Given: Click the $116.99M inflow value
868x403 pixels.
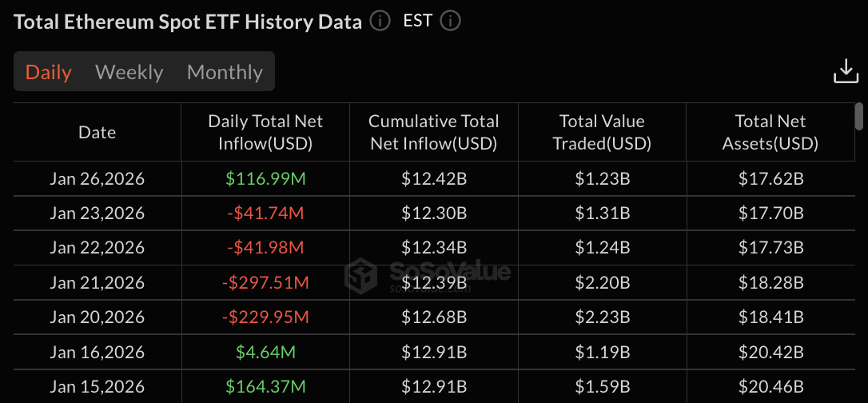Looking at the screenshot, I should tap(265, 178).
